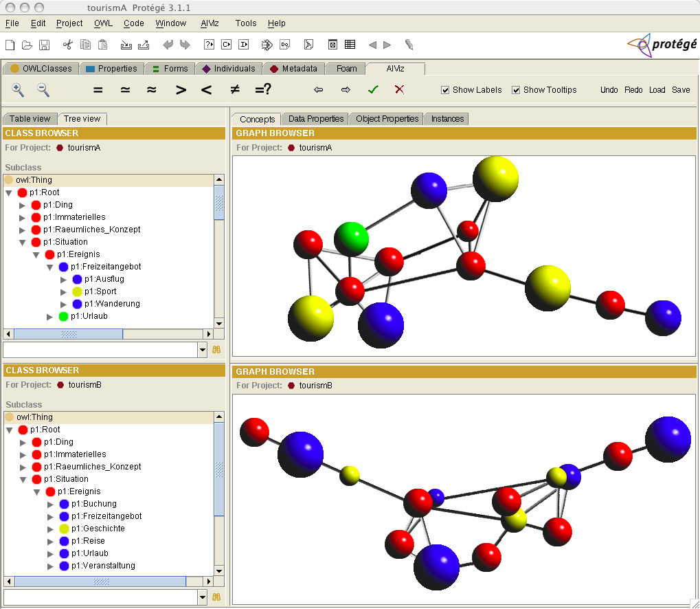Viewport: 700px width, 609px height.
Task: Click the zoom in magnifier icon
Action: pyautogui.click(x=18, y=89)
